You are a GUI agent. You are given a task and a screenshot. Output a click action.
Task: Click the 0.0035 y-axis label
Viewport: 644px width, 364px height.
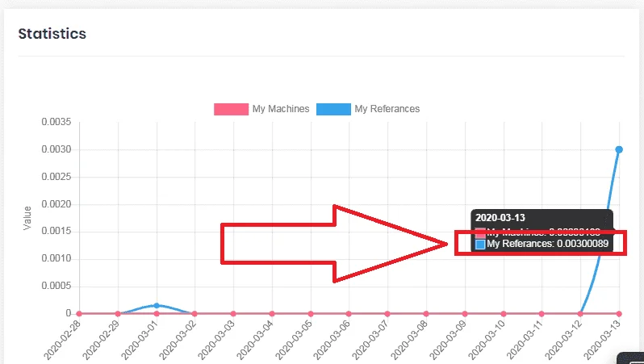[x=56, y=122]
